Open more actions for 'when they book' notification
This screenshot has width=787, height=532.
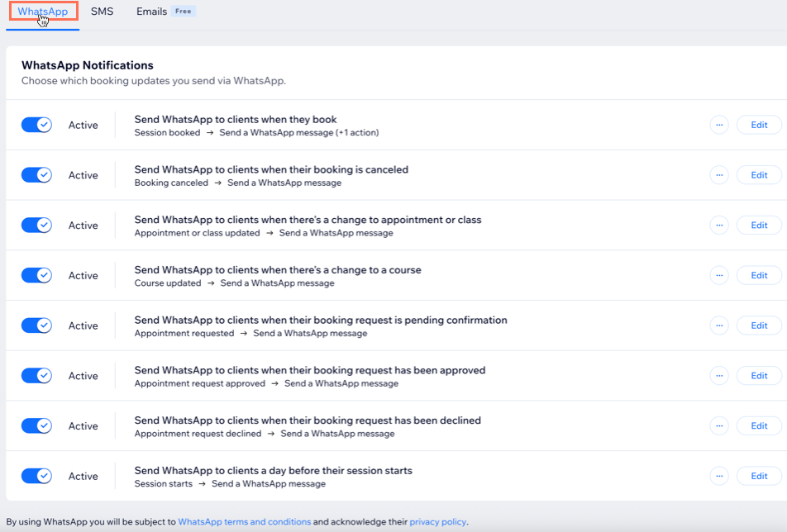click(x=719, y=125)
